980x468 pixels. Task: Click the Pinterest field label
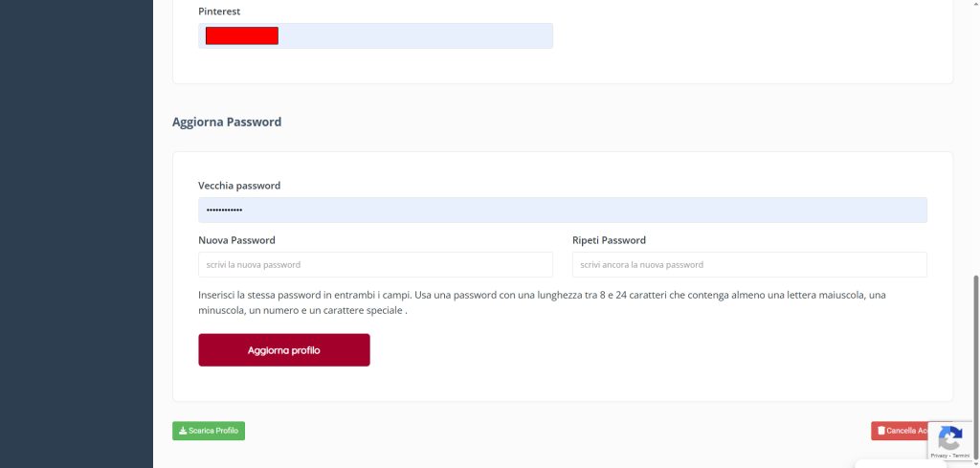click(219, 11)
